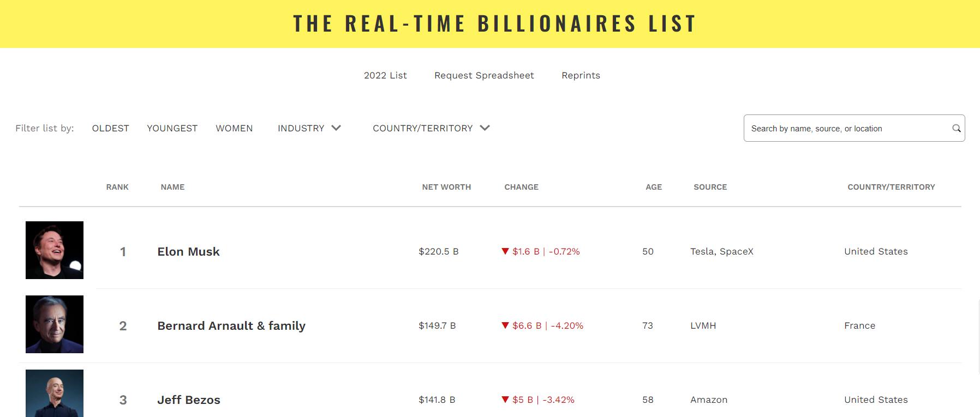Open Elon Musk's profile photo
The width and height of the screenshot is (980, 417).
(55, 250)
